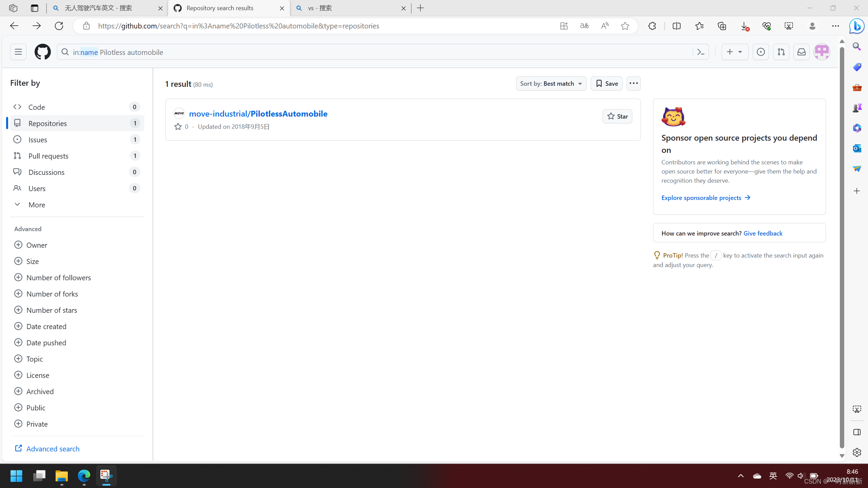The height and width of the screenshot is (488, 868).
Task: Open the GitHub hamburger navigation menu
Action: tap(18, 52)
